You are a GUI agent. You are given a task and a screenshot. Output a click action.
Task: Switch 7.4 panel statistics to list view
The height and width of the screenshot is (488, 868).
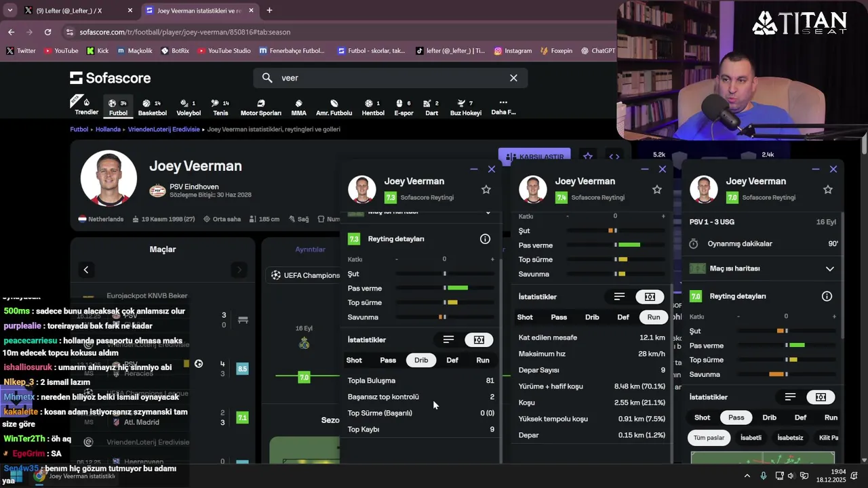tap(619, 297)
